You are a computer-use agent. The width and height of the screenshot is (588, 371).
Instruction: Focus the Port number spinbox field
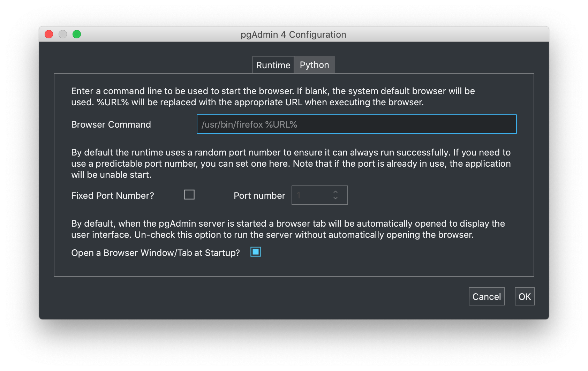310,195
